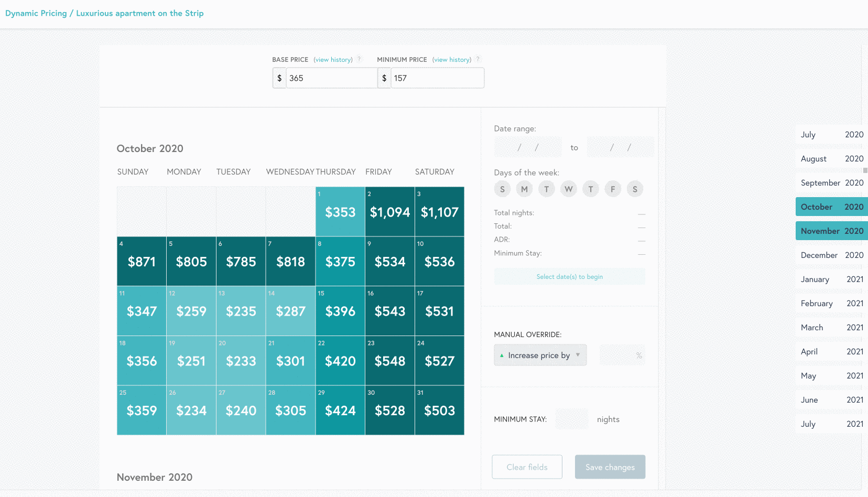Image resolution: width=868 pixels, height=497 pixels.
Task: Select October 13 priced $235
Action: (241, 311)
